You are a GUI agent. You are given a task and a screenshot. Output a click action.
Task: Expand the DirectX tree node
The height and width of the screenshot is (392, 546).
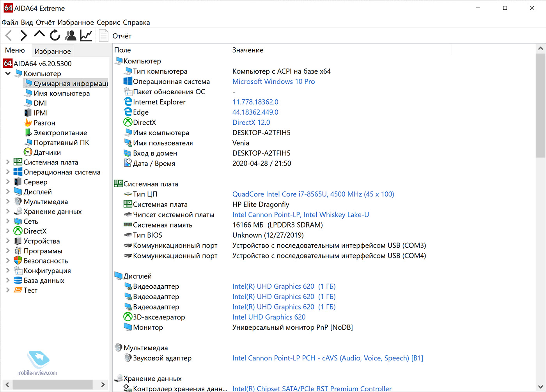tap(8, 231)
